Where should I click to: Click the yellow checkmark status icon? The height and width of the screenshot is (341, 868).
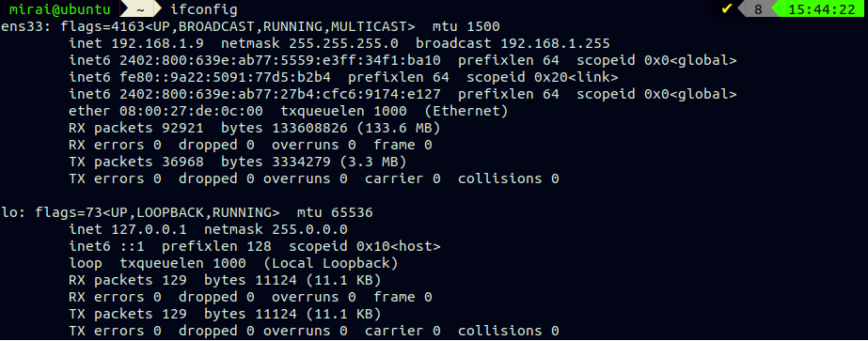(727, 8)
